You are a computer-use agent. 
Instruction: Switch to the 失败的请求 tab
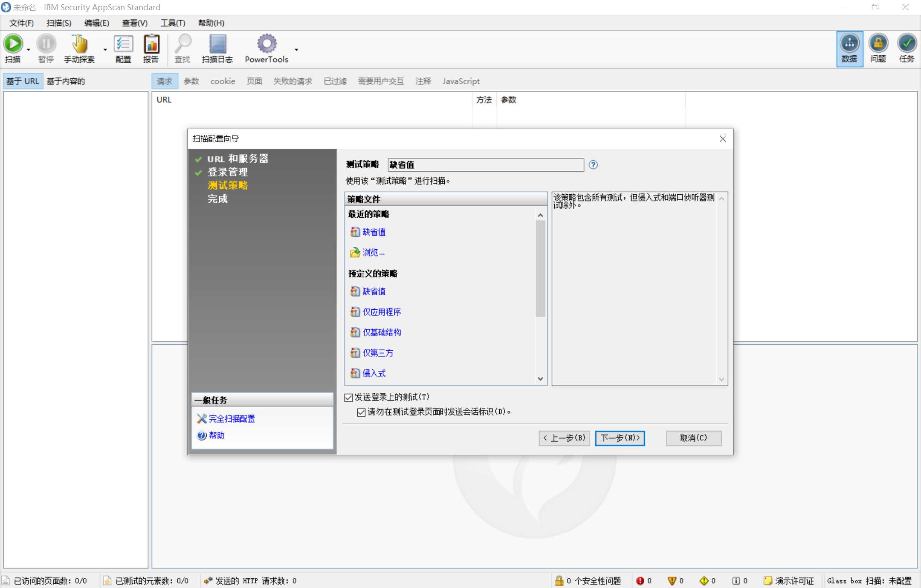(293, 81)
